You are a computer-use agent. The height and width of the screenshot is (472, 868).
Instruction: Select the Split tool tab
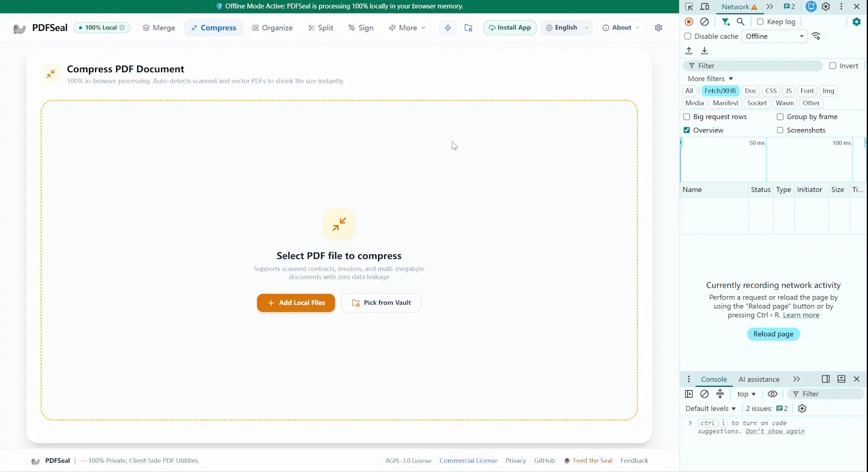pyautogui.click(x=321, y=28)
